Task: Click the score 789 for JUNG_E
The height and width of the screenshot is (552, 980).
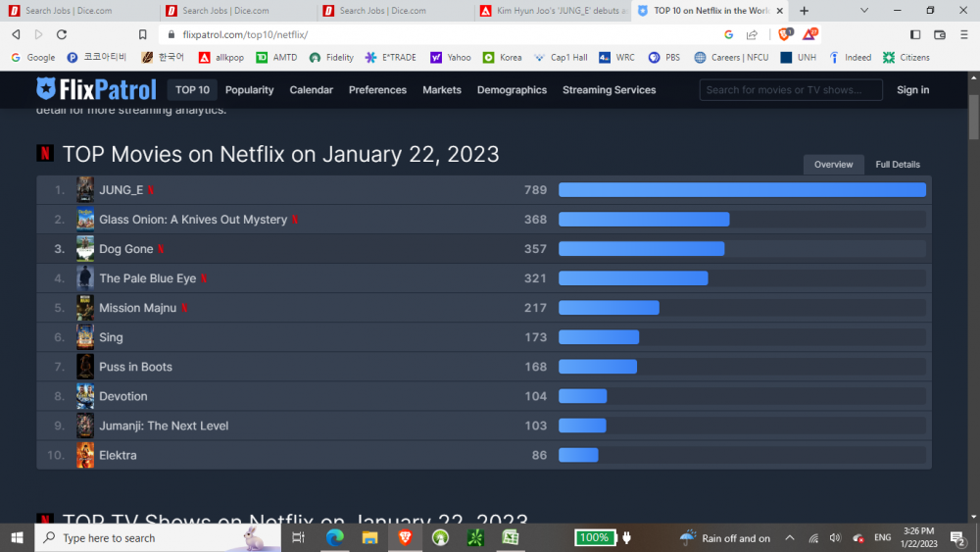Action: [536, 190]
